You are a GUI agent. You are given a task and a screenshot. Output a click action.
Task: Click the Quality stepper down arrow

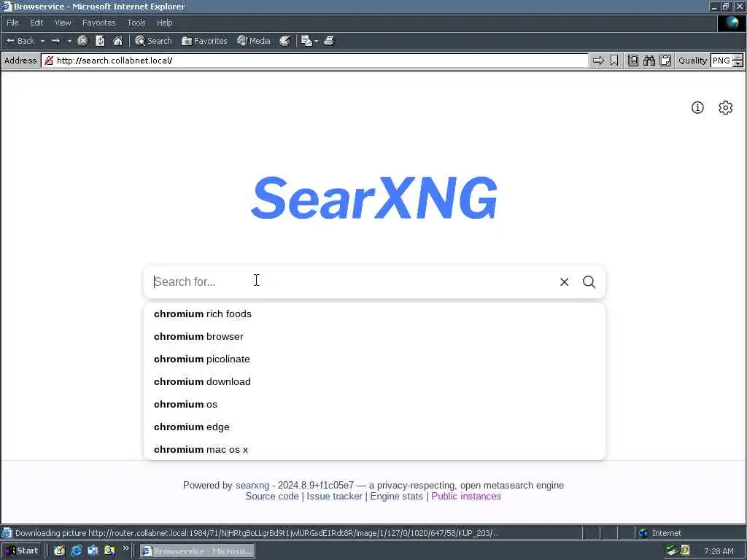coord(738,64)
